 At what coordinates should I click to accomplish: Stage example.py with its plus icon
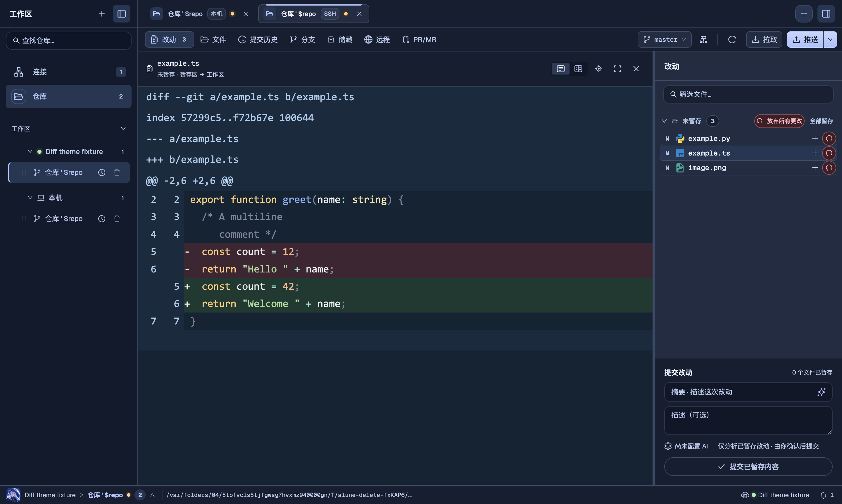click(815, 139)
